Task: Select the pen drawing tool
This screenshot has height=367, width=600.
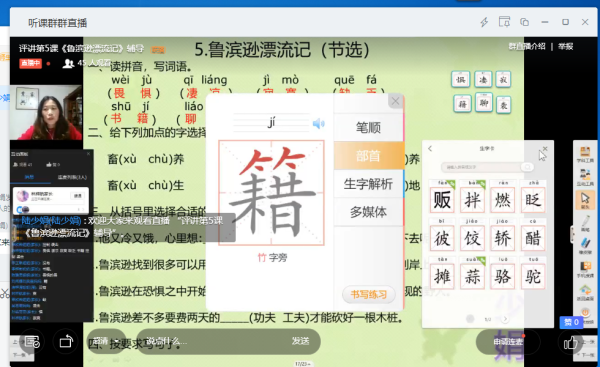Action: pos(585,223)
